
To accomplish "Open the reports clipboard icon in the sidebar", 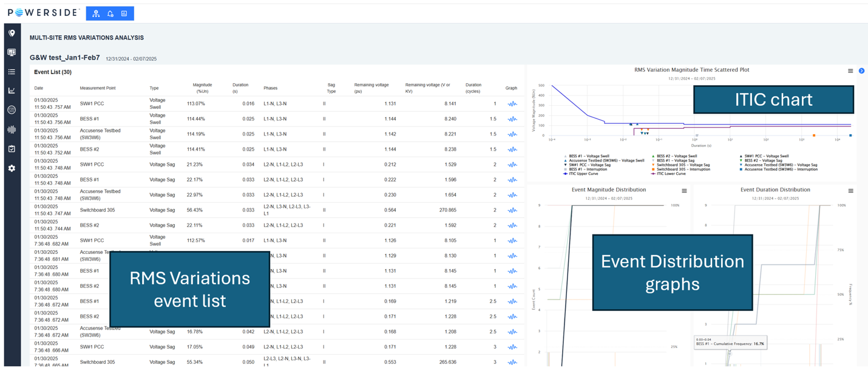I will pyautogui.click(x=11, y=148).
